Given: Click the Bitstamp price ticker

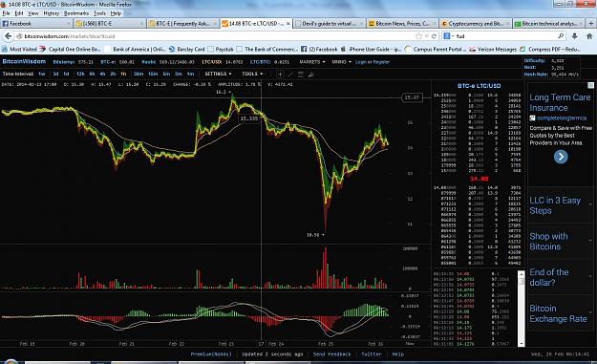Looking at the screenshot, I should [x=74, y=62].
